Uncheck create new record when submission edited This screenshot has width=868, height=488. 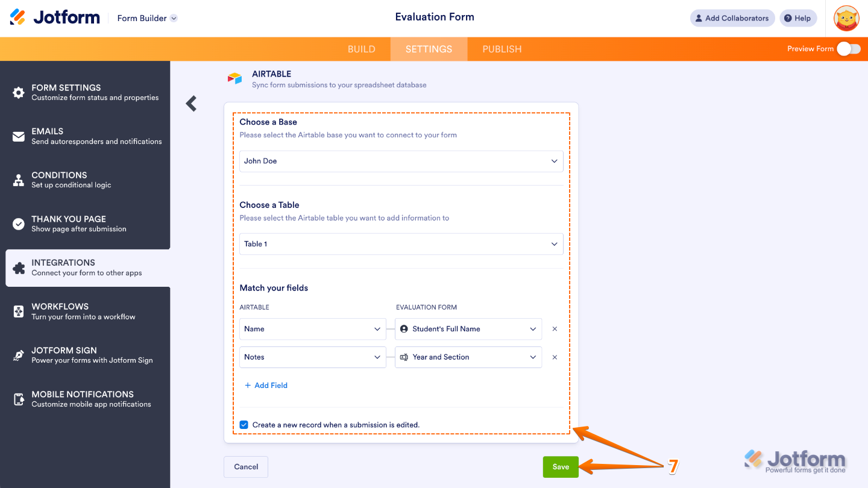[x=244, y=424]
